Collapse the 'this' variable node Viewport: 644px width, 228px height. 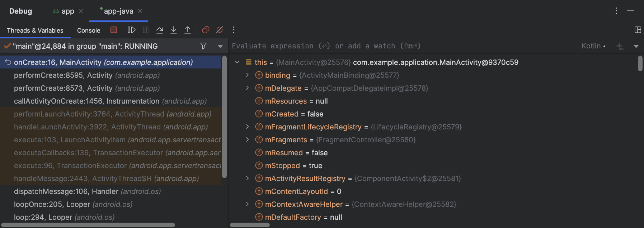pyautogui.click(x=237, y=62)
